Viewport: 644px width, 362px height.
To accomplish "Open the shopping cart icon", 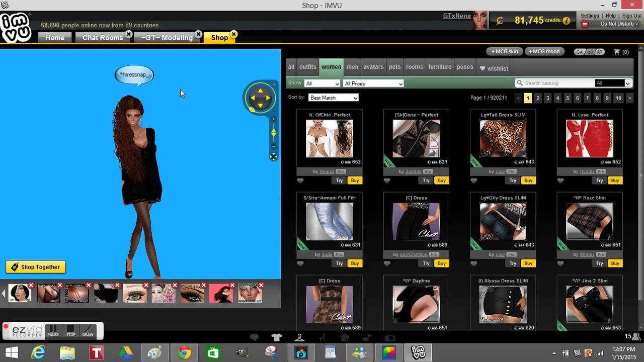I will coord(617,52).
